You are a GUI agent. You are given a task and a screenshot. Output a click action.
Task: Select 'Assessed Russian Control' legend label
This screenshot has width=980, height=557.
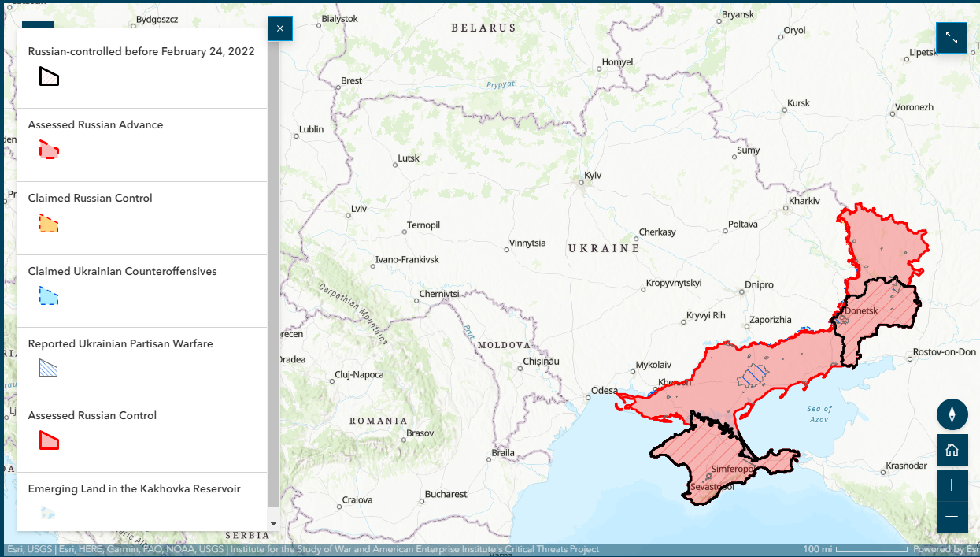coord(92,415)
